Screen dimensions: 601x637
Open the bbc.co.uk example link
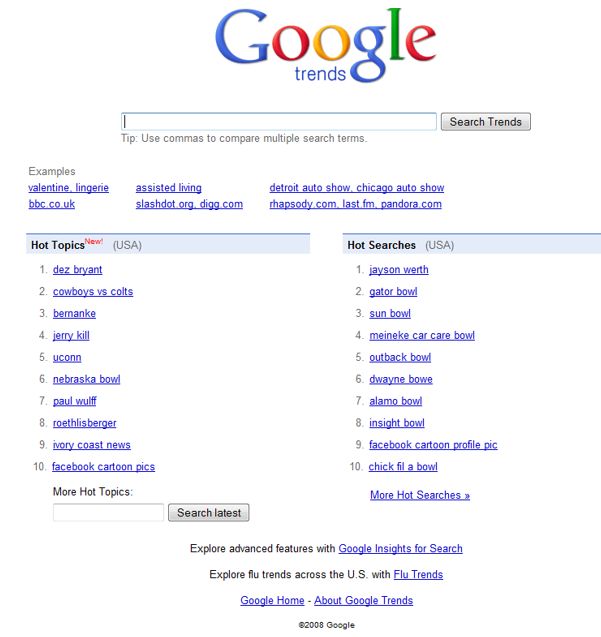coord(52,204)
